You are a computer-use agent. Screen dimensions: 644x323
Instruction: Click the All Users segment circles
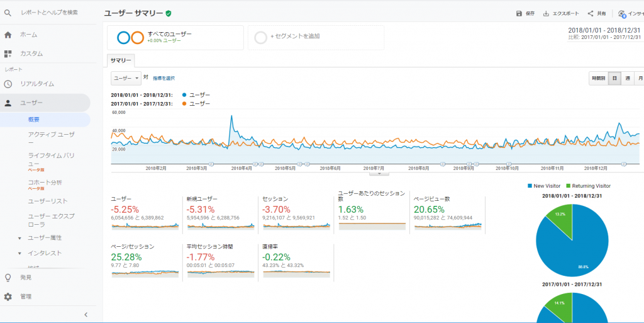pos(130,38)
